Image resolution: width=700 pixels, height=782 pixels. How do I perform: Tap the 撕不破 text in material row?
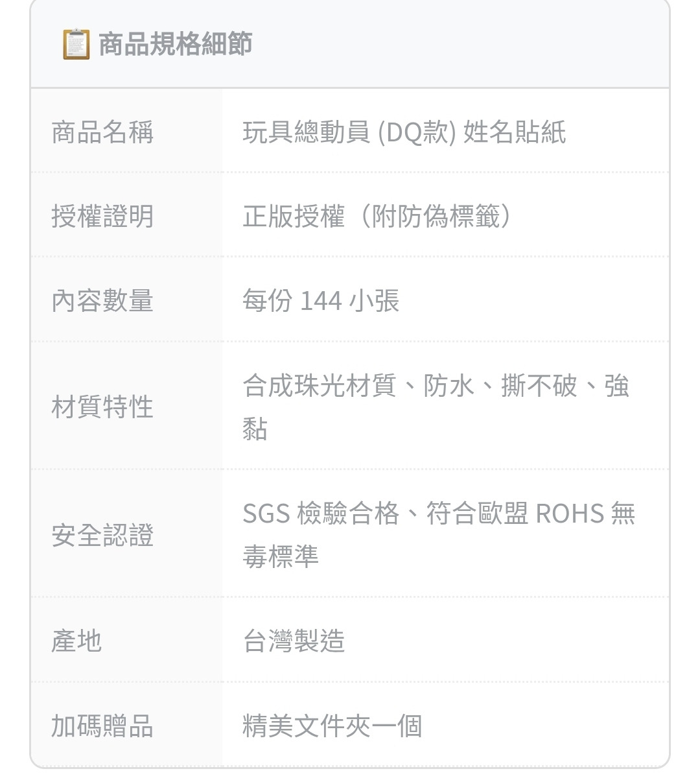539,386
